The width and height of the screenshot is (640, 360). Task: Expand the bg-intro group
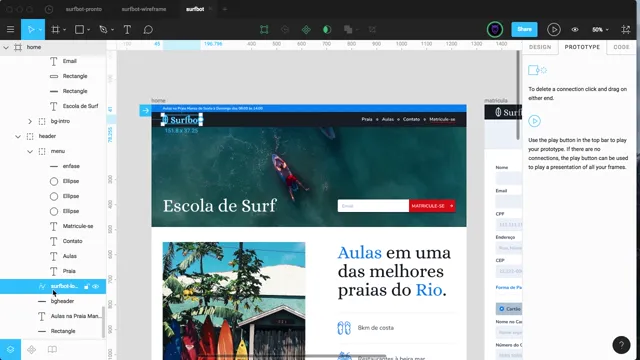30,121
